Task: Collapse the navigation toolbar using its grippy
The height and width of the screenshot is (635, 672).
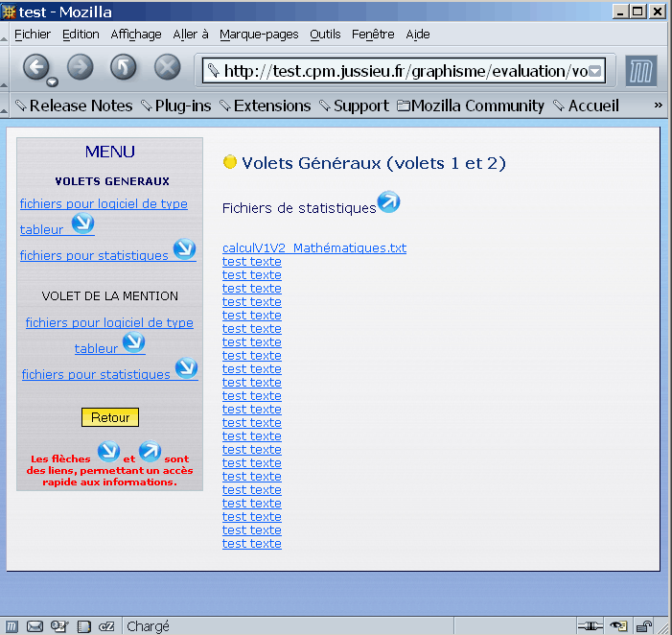Action: [4, 67]
